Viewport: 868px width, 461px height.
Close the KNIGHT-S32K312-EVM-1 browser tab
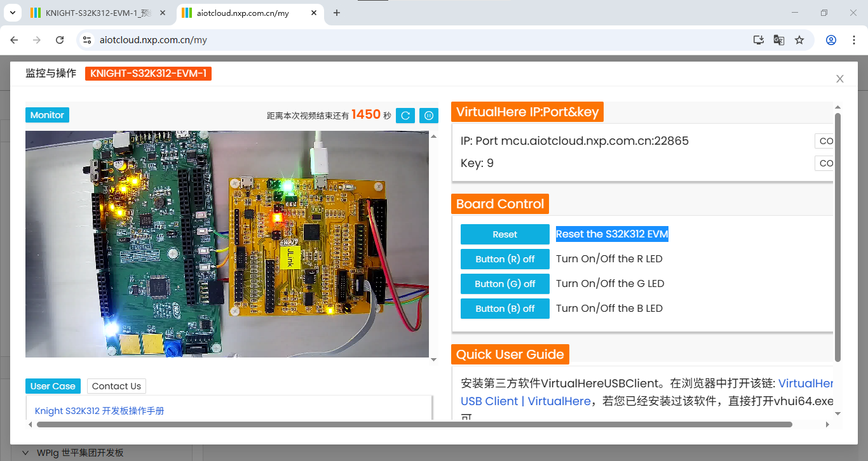[x=163, y=13]
